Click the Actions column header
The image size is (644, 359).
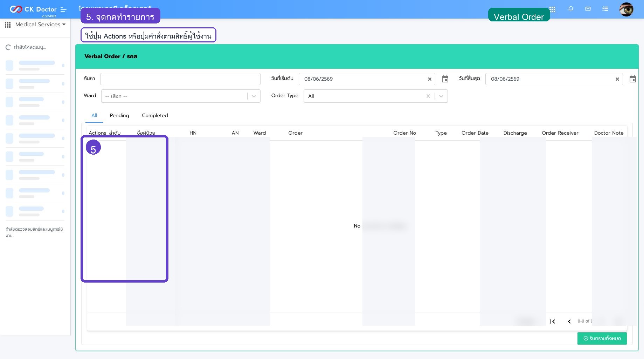pos(97,133)
